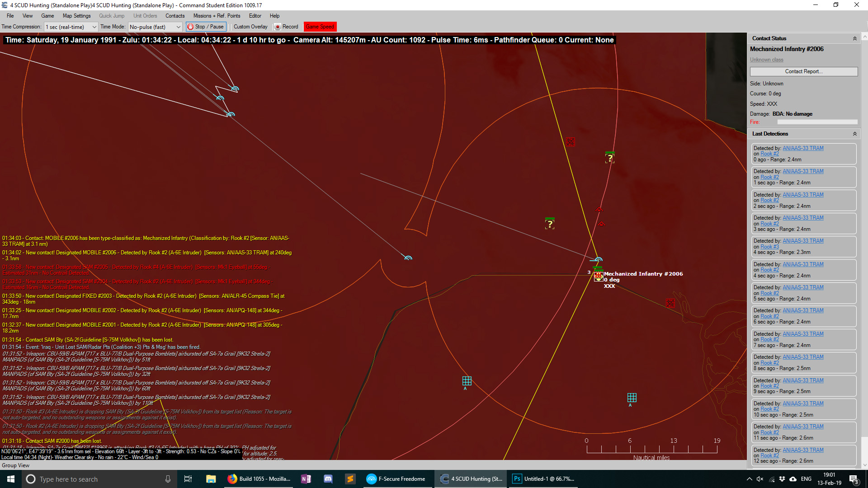Select a blue sonobuoy/emitter icon on map
Image resolution: width=868 pixels, height=488 pixels.
408,258
